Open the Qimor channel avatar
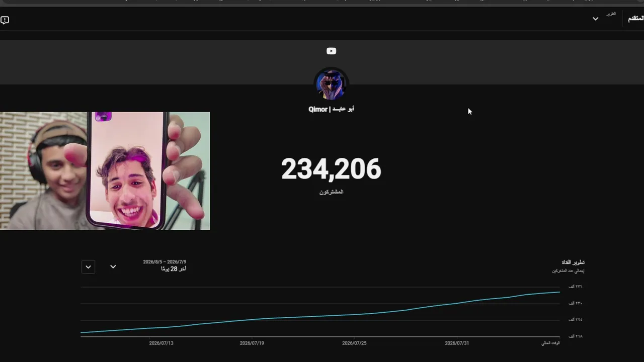644x362 pixels. click(331, 84)
